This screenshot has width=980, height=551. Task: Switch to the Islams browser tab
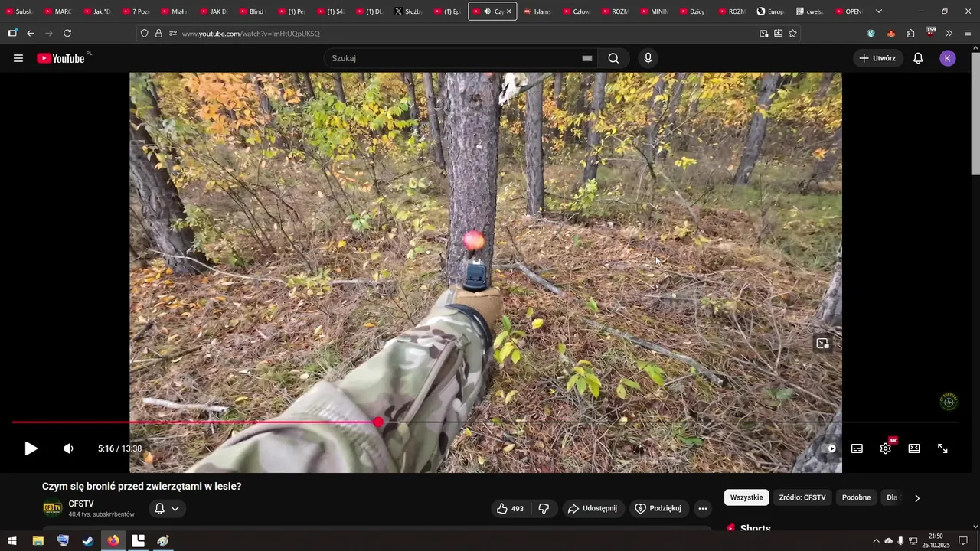click(x=537, y=11)
